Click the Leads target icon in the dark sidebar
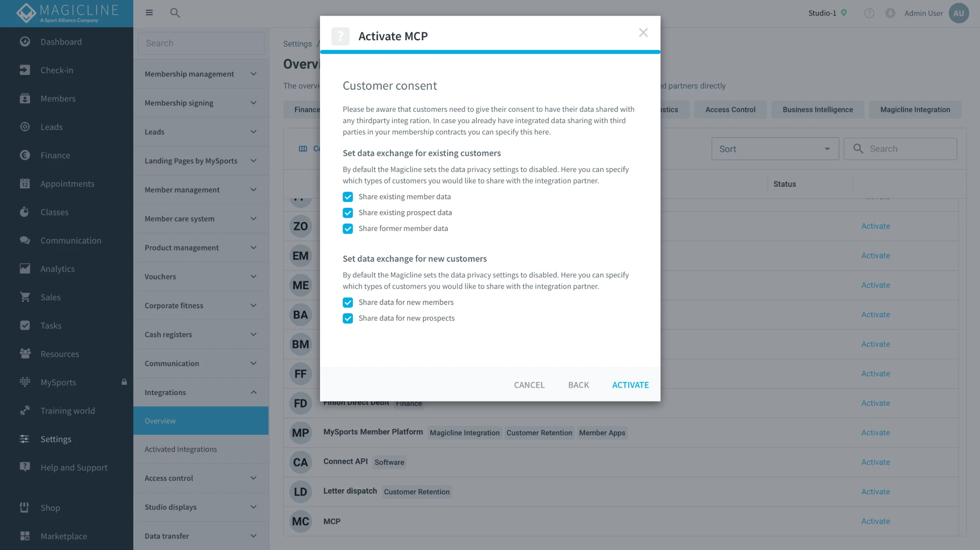This screenshot has width=980, height=550. [25, 127]
